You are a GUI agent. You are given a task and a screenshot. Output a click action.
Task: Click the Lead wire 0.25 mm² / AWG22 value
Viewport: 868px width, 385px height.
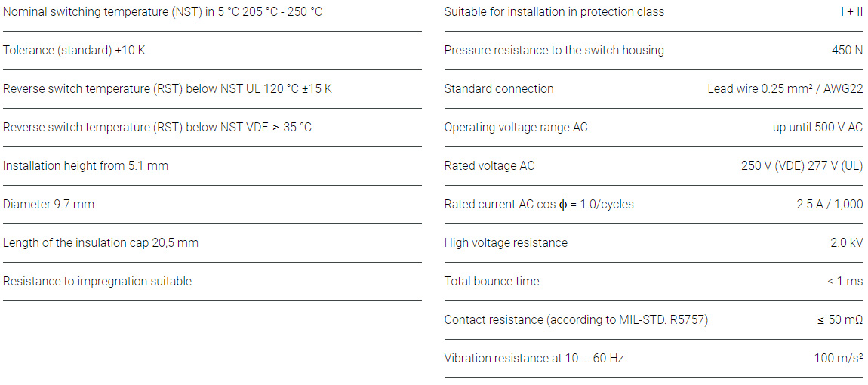coord(785,89)
